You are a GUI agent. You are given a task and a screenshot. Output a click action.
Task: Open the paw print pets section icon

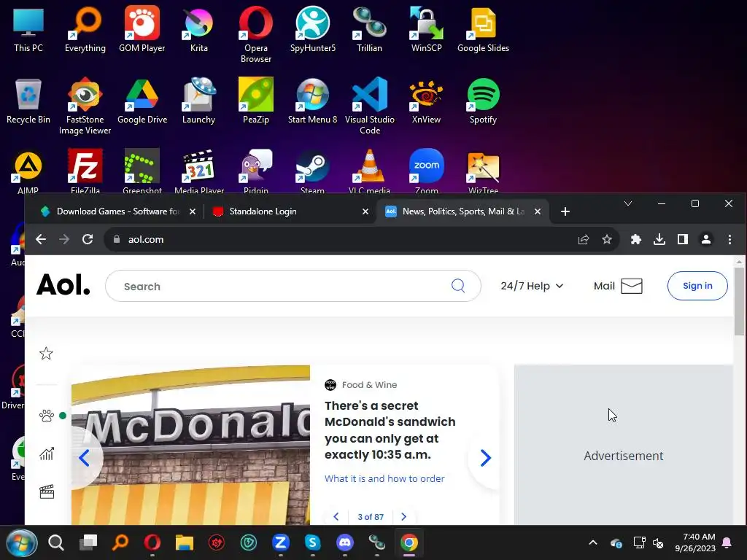pos(47,416)
